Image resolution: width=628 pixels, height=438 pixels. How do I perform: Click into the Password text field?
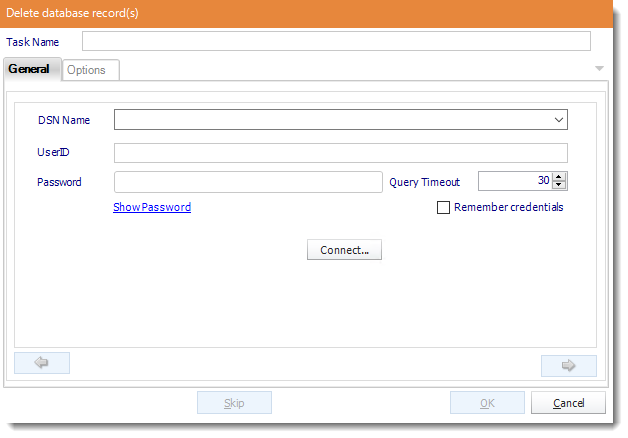click(x=248, y=182)
